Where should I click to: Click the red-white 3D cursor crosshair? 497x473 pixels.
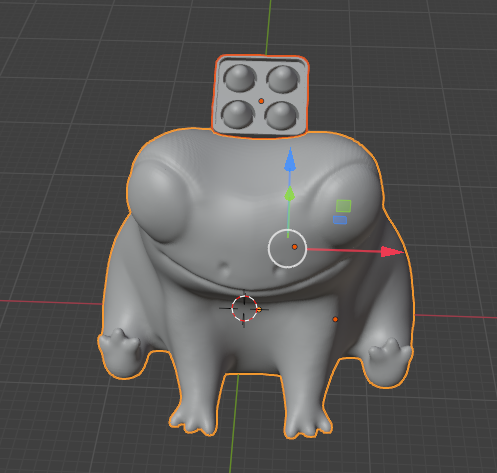pyautogui.click(x=244, y=309)
